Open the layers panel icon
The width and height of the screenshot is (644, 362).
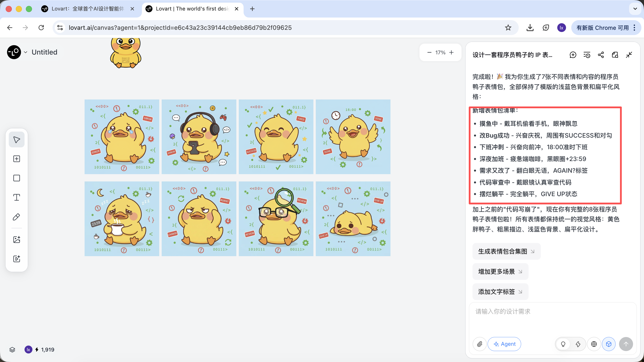tap(12, 350)
